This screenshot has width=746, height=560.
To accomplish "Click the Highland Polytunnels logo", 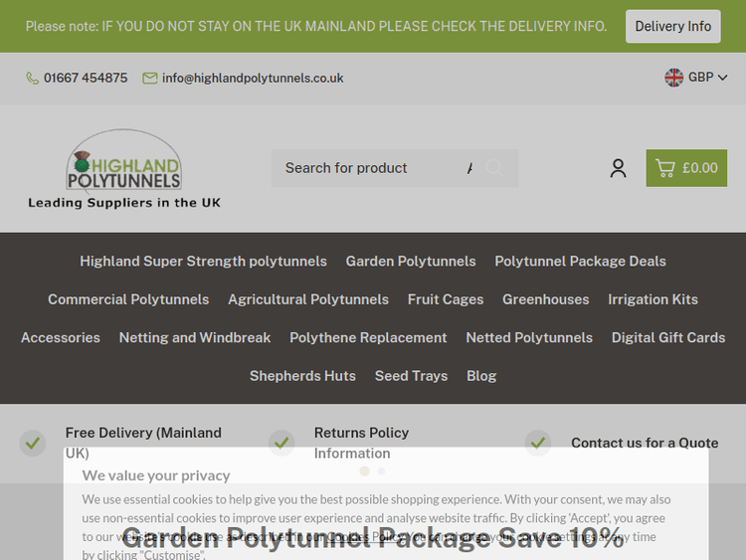I will pos(123,169).
